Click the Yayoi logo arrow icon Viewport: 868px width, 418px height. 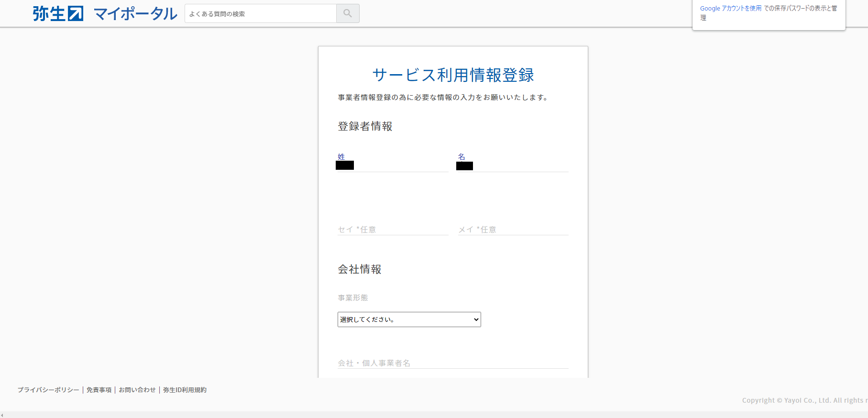click(75, 13)
